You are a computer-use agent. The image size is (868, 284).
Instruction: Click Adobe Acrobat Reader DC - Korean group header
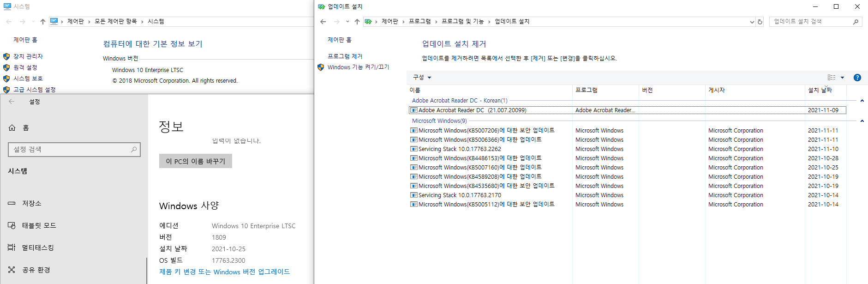(x=460, y=101)
